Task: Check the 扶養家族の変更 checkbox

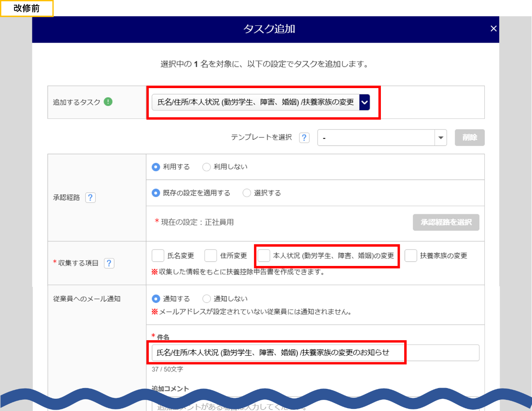Action: tap(411, 256)
